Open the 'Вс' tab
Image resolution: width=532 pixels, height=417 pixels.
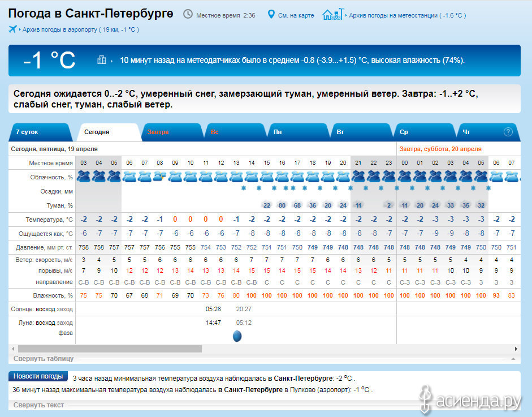tap(235, 132)
